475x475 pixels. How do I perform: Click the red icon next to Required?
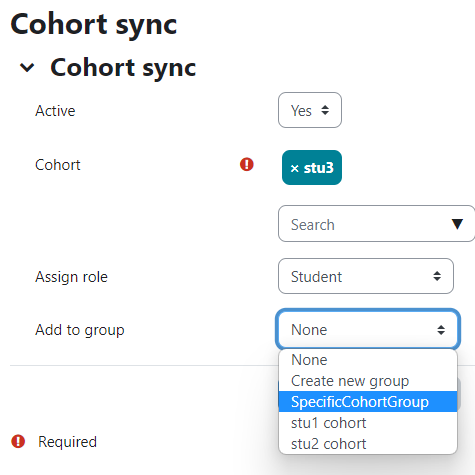[18, 441]
